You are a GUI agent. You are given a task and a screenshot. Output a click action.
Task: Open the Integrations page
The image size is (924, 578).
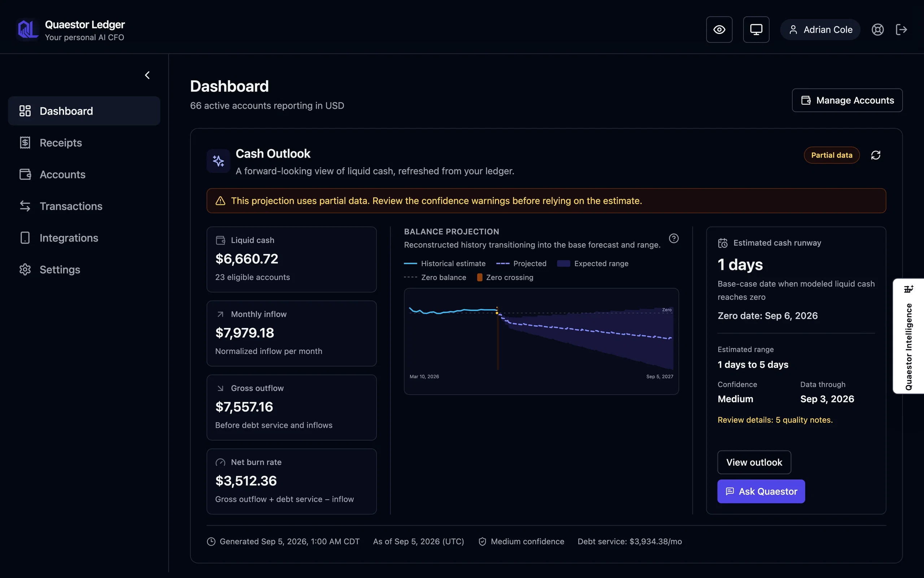click(84, 238)
